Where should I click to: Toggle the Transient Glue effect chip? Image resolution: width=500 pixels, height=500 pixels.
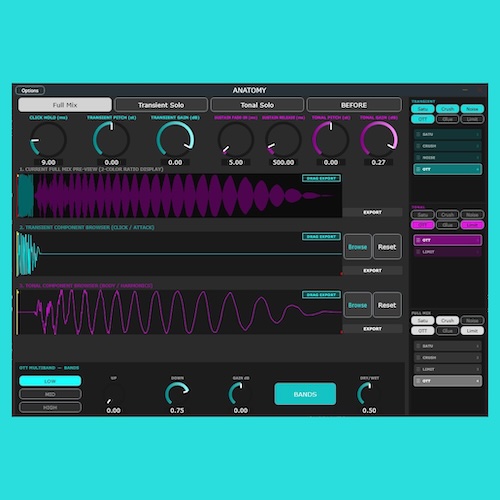447,119
